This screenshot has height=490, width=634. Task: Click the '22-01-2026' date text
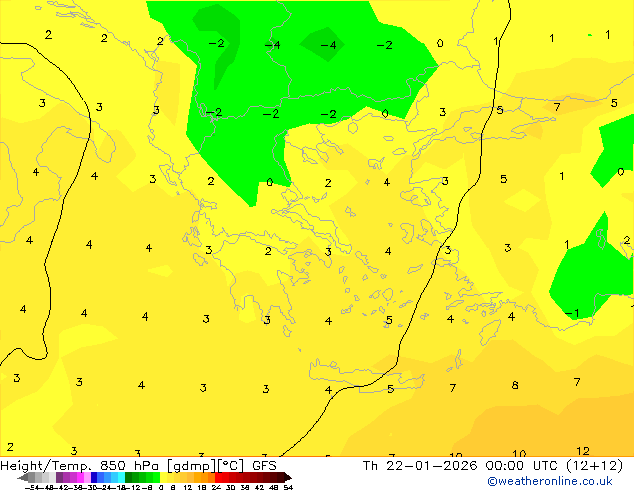[431, 466]
